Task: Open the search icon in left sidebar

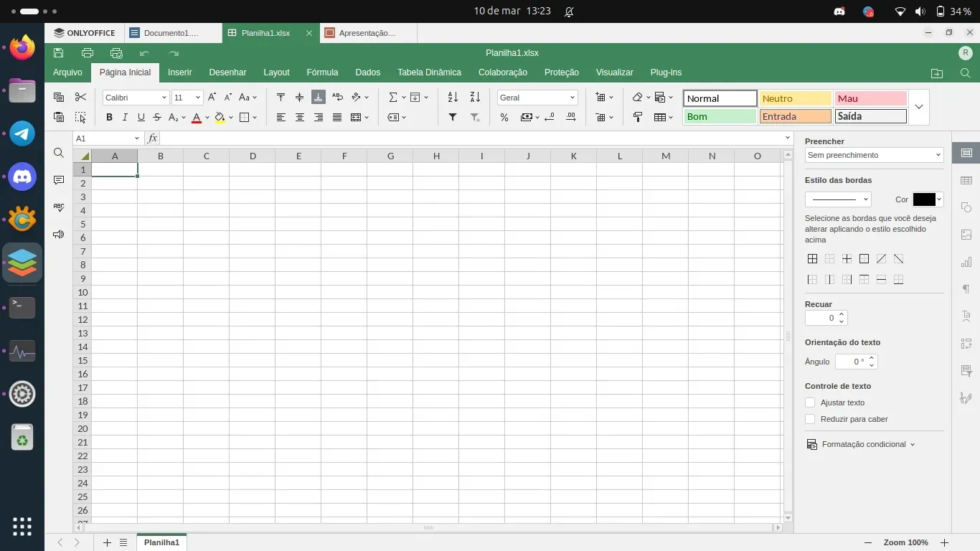Action: (x=59, y=153)
